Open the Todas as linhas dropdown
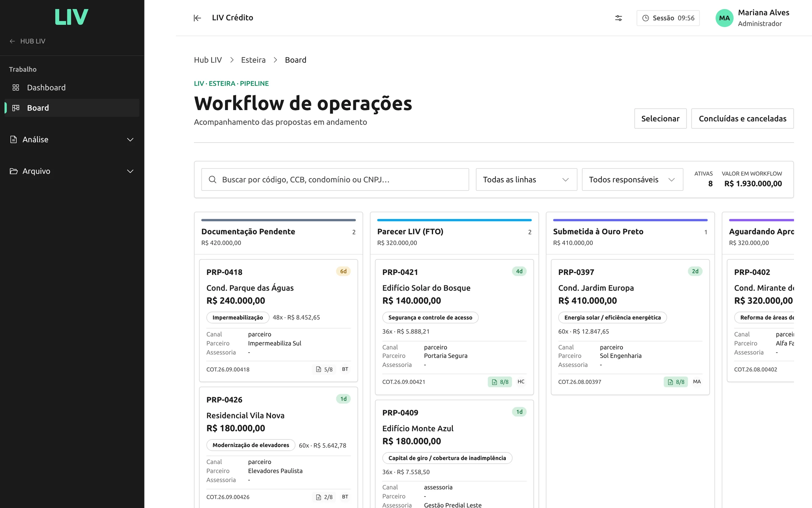 tap(526, 179)
